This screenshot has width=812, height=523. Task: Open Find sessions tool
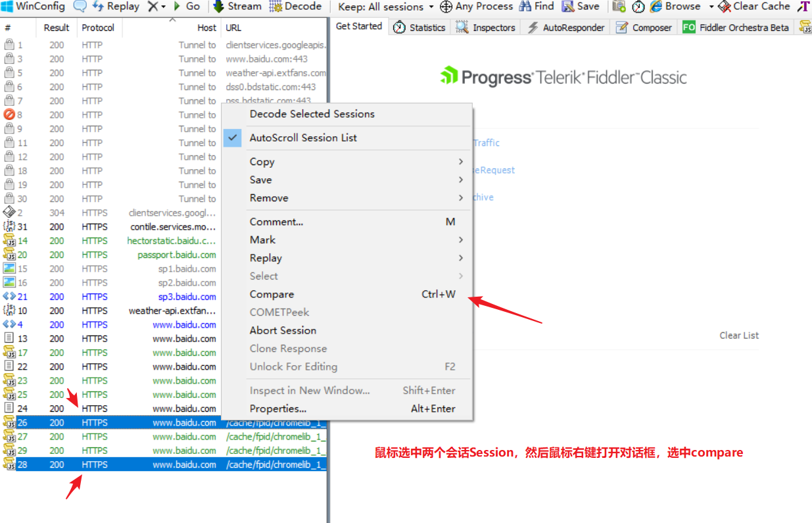click(x=537, y=7)
